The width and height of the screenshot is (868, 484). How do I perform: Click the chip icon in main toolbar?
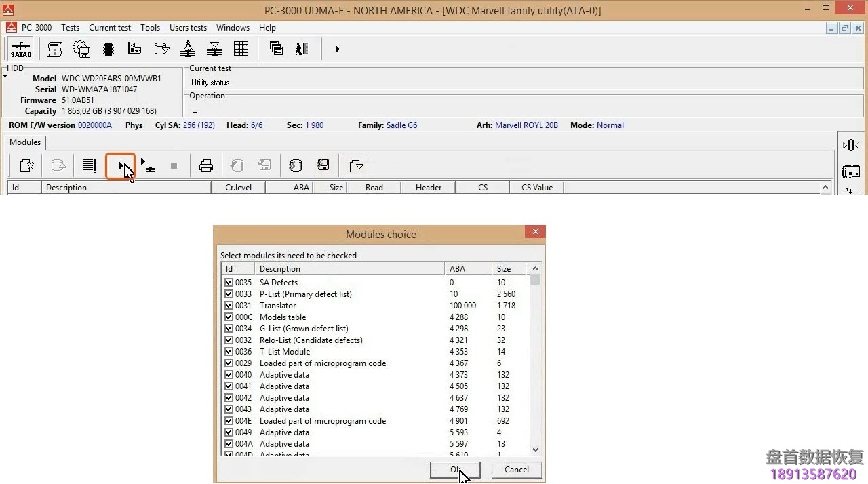click(108, 49)
